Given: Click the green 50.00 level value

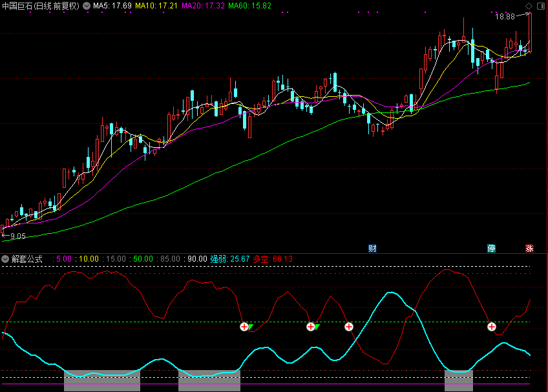Looking at the screenshot, I should pyautogui.click(x=143, y=259).
